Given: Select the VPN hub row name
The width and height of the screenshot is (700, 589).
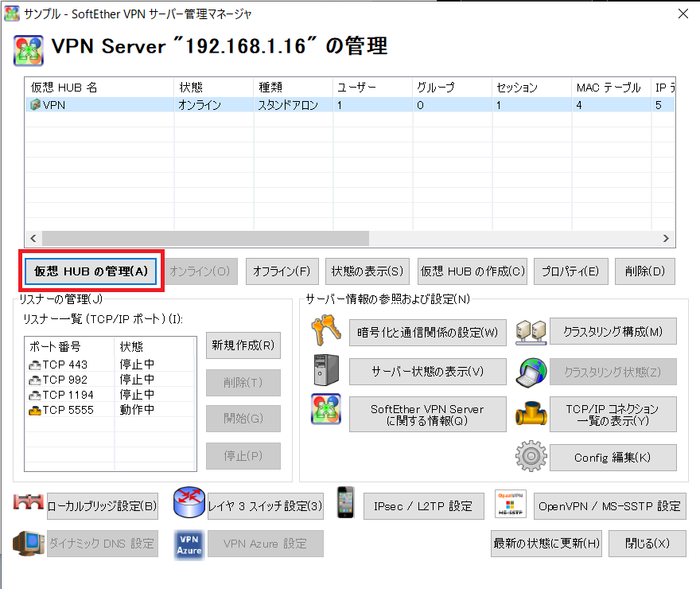Looking at the screenshot, I should 54,105.
